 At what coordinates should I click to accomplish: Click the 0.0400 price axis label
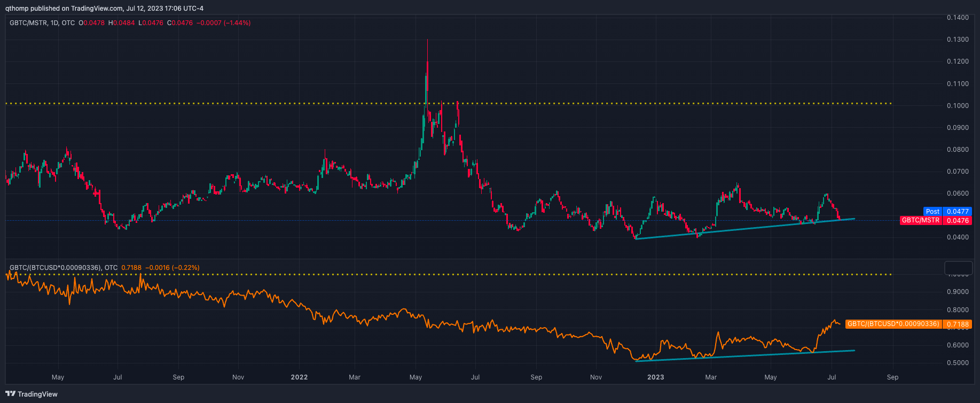click(x=958, y=237)
